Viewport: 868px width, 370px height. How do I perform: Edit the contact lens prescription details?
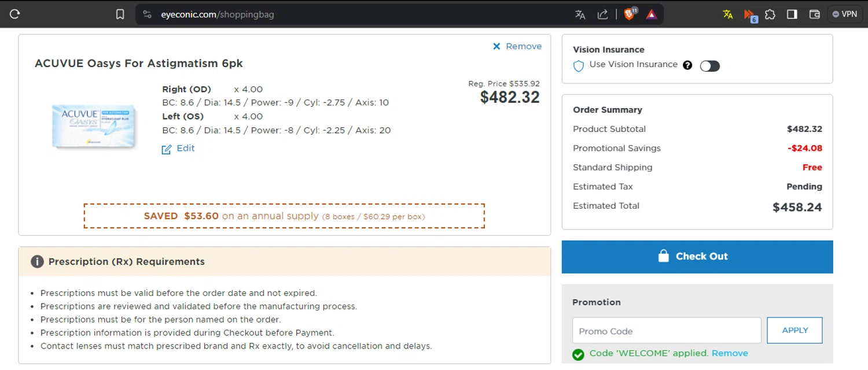[x=178, y=149]
